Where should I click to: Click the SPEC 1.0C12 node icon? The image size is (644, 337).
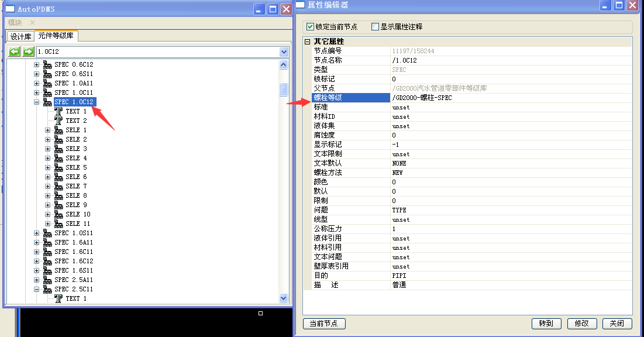click(x=47, y=102)
